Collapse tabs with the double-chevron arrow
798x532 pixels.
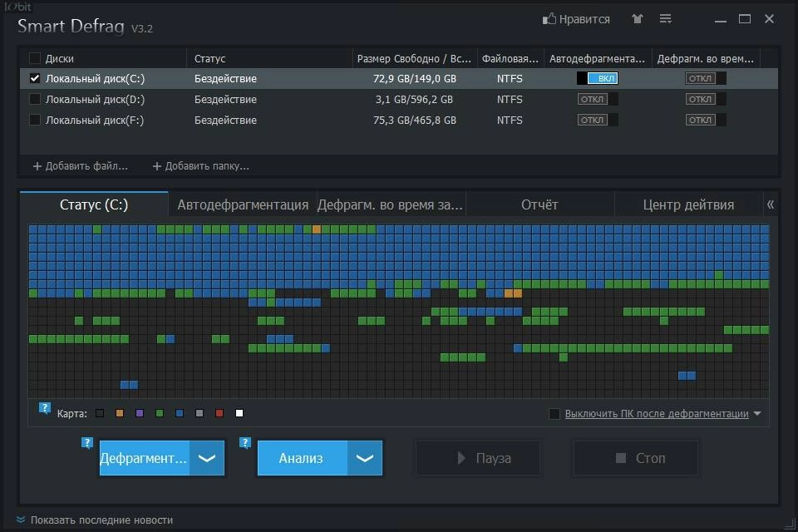[771, 204]
